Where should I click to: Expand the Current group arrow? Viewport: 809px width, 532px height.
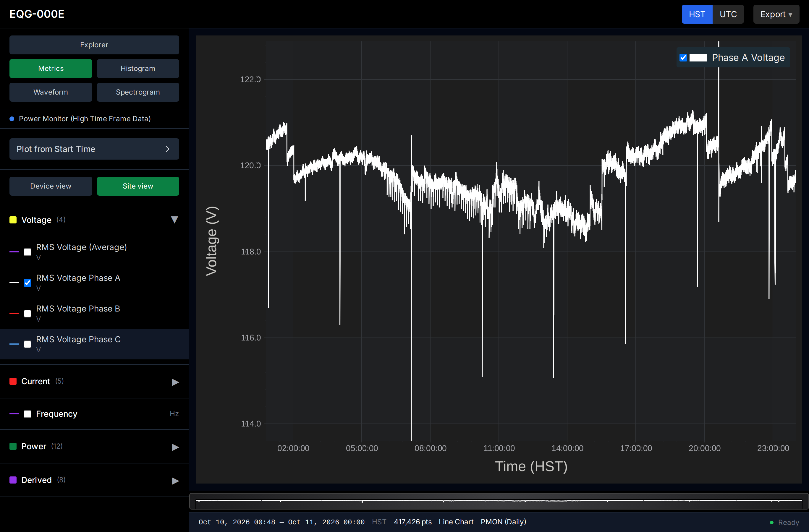(175, 382)
